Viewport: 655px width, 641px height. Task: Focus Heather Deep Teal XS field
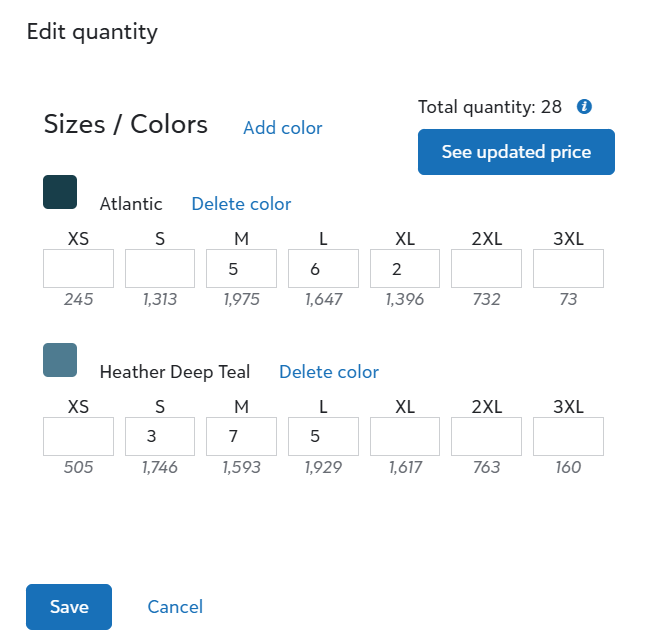[78, 436]
